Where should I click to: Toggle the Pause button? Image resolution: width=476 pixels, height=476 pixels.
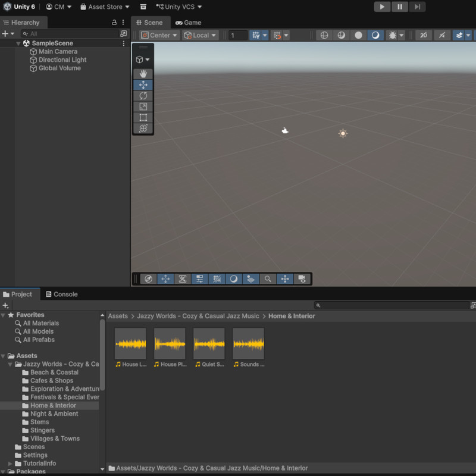click(x=399, y=7)
